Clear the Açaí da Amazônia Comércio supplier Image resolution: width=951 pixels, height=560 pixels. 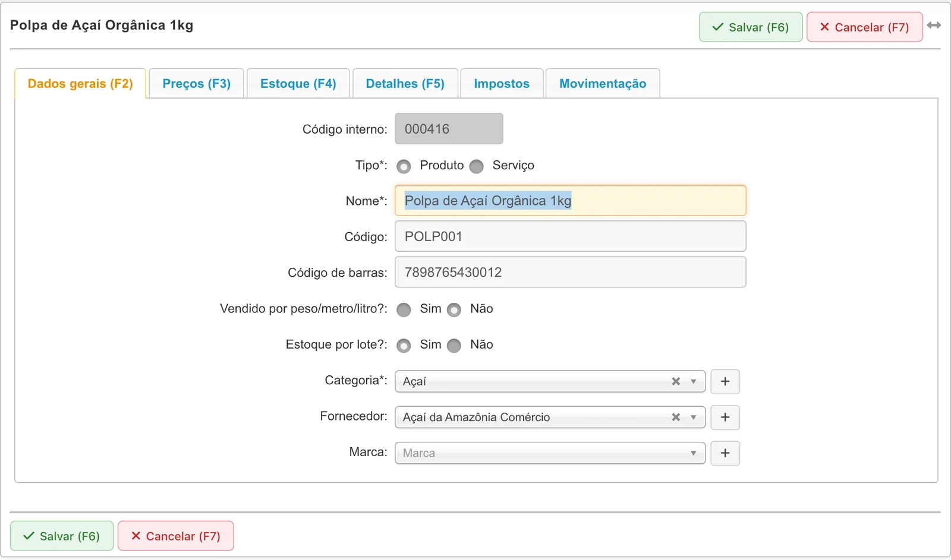(x=676, y=417)
